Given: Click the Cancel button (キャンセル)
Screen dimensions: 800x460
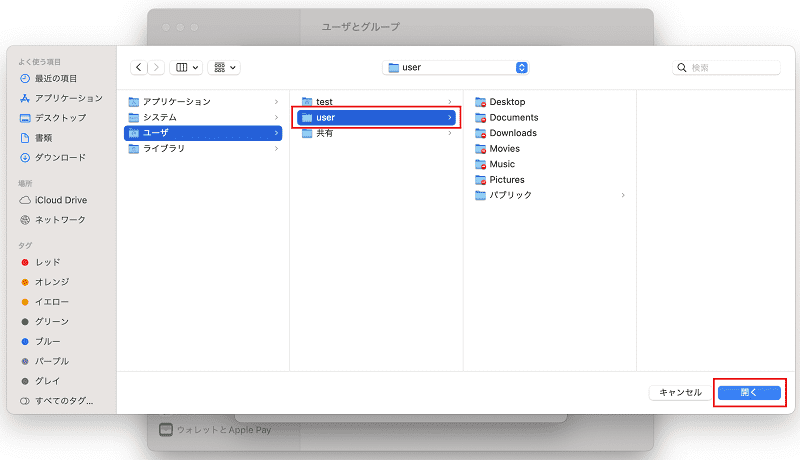Looking at the screenshot, I should point(681,392).
